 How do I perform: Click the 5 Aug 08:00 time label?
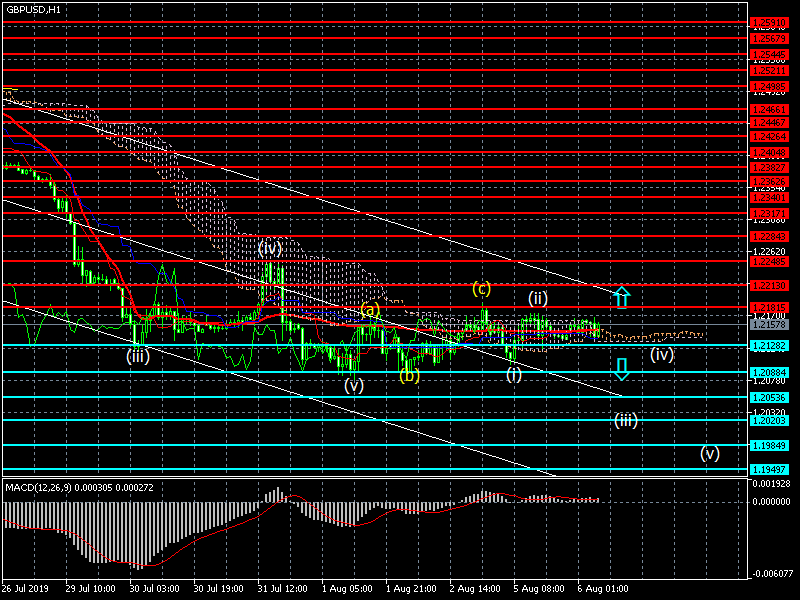(x=539, y=590)
